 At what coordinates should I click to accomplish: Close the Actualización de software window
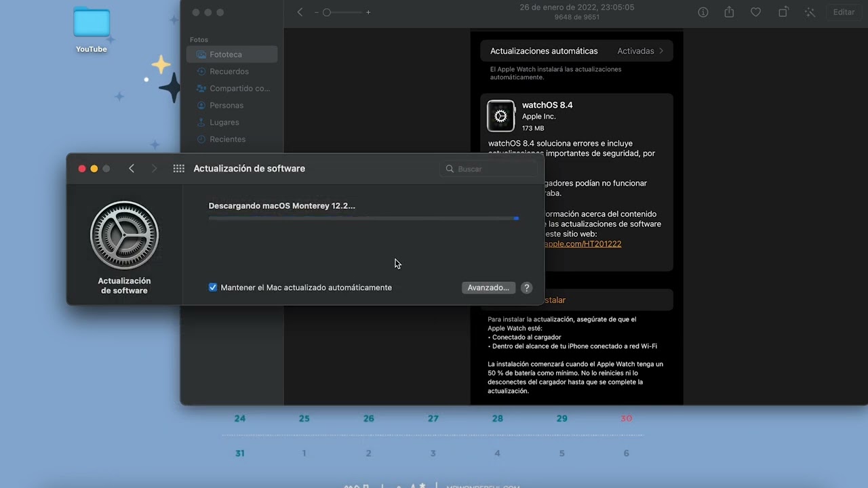pos(82,169)
